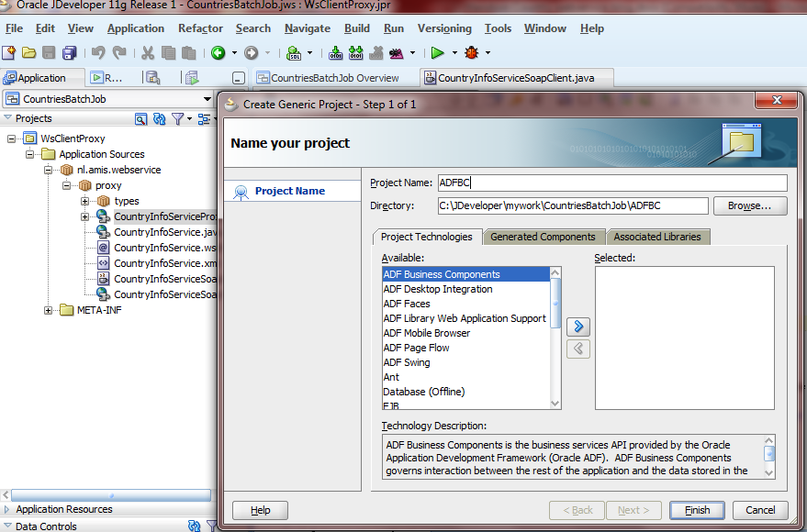Open the Refactor menu

[x=200, y=28]
